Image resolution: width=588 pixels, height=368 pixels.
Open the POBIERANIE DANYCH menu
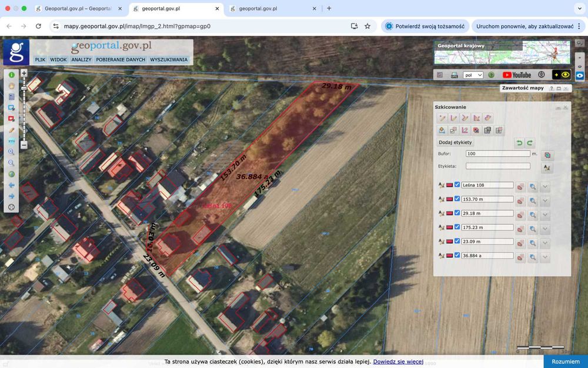(x=121, y=59)
